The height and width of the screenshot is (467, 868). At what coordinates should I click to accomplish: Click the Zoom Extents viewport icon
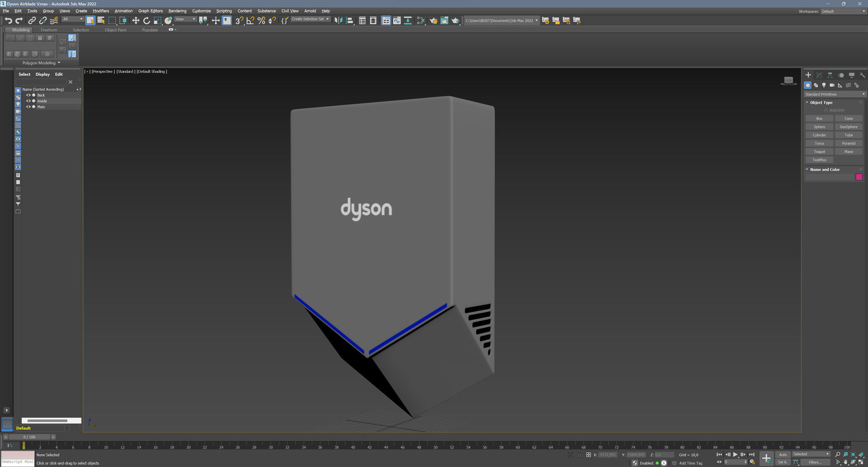click(853, 454)
